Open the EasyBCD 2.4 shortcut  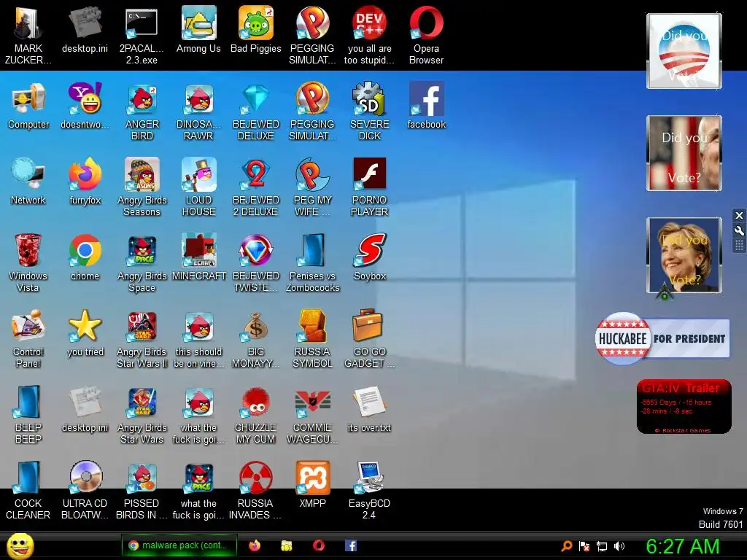coord(370,490)
